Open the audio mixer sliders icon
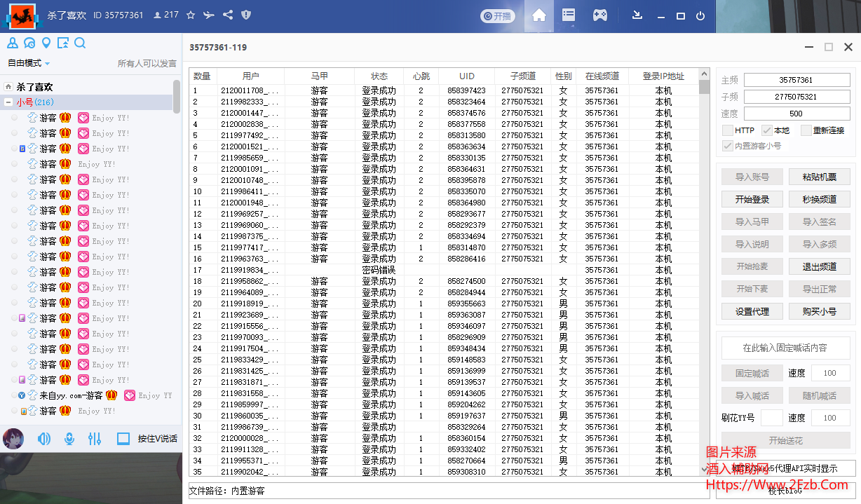Image resolution: width=861 pixels, height=504 pixels. [x=95, y=439]
